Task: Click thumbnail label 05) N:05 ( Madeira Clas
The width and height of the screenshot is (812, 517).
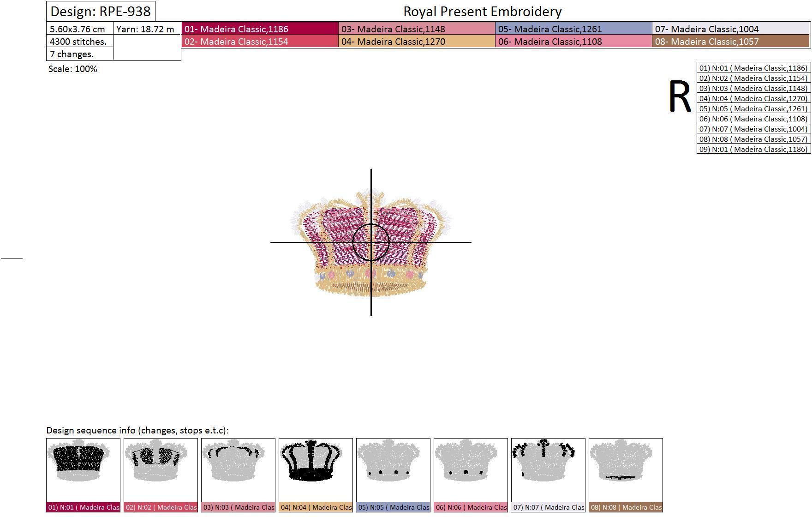Action: (x=393, y=507)
